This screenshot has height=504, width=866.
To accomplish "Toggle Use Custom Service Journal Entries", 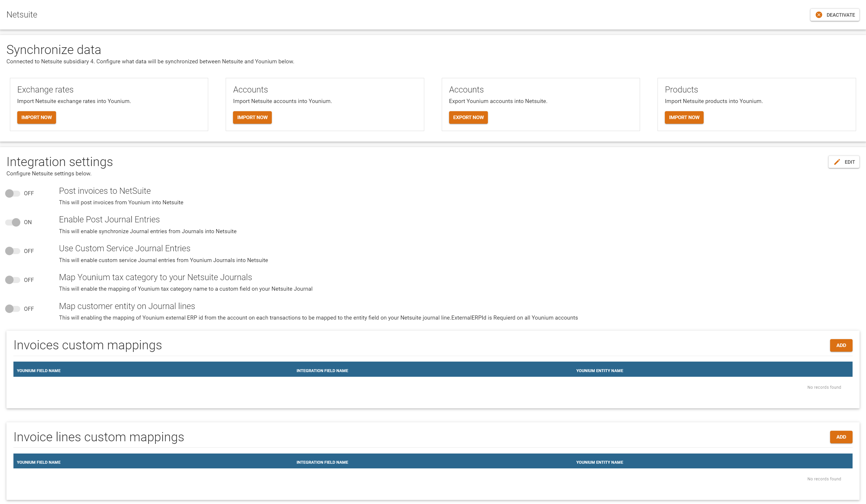I will 13,251.
